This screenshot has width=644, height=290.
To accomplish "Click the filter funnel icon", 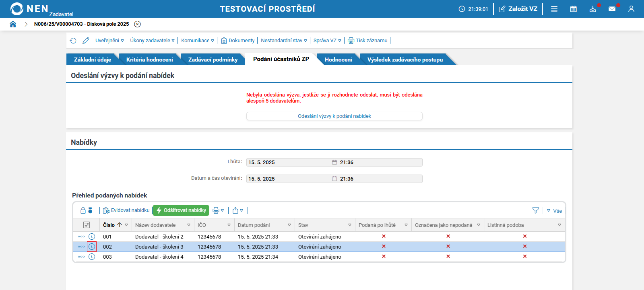I will pyautogui.click(x=535, y=210).
